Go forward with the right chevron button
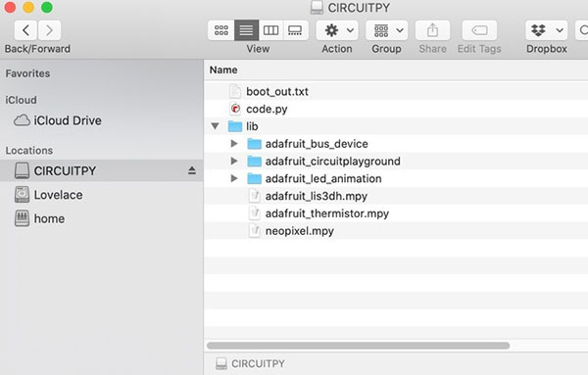 (49, 30)
